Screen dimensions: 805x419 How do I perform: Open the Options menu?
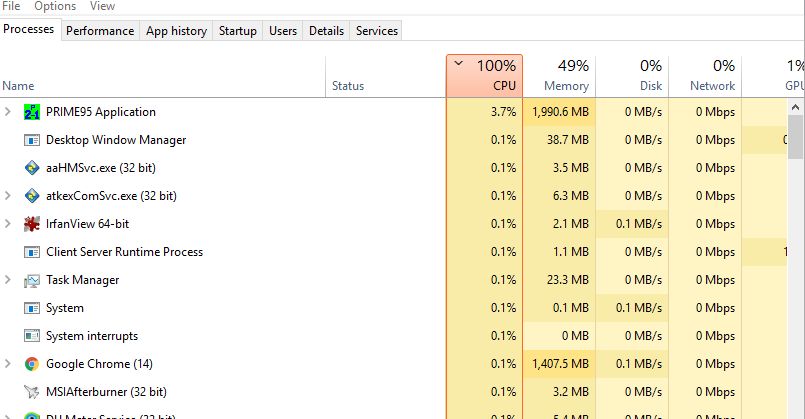click(55, 6)
